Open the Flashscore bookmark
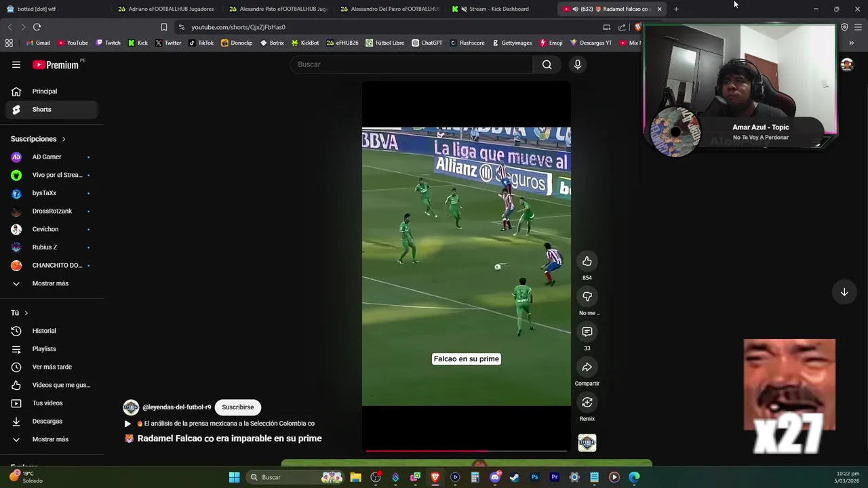The height and width of the screenshot is (488, 868). coord(467,43)
